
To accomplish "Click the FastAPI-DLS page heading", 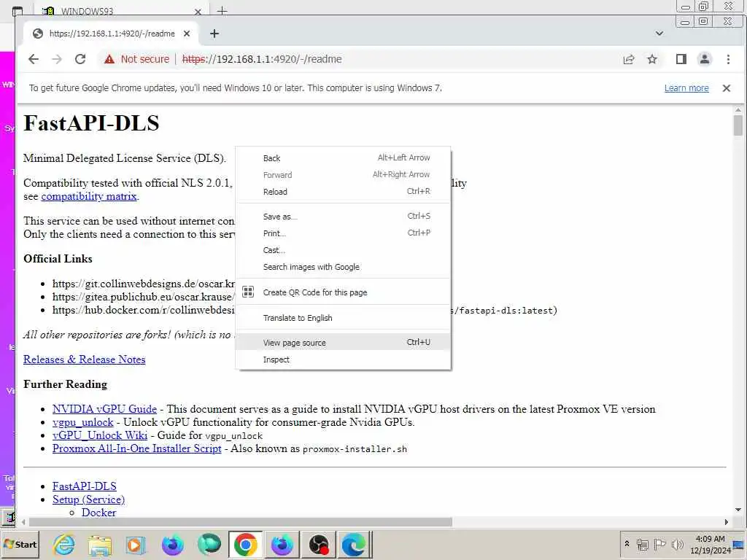I will coord(91,122).
